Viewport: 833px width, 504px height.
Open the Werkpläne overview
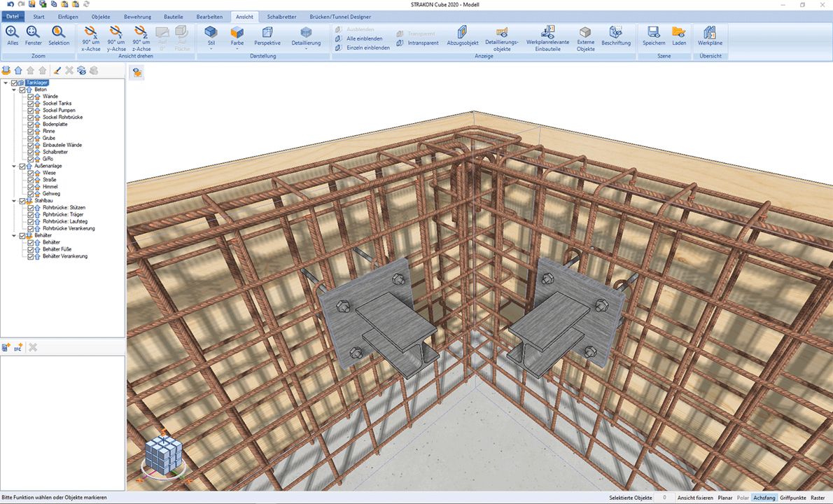(710, 34)
